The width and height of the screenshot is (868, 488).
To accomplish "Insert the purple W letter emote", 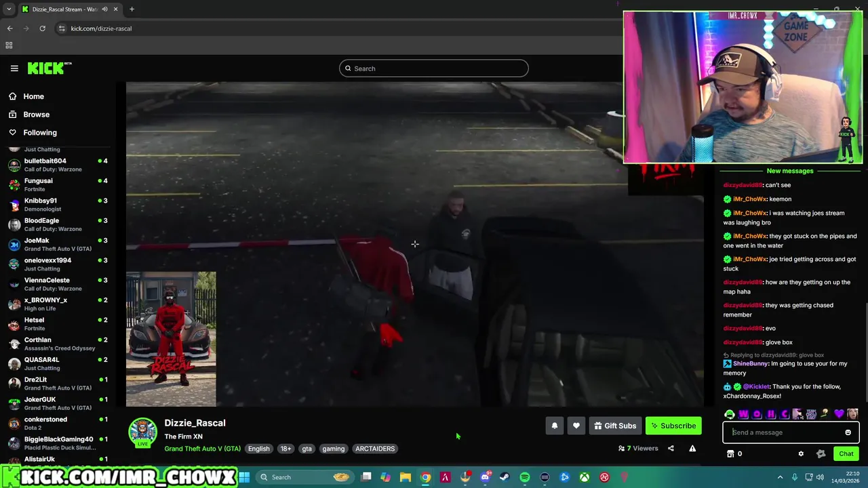I will pos(743,414).
